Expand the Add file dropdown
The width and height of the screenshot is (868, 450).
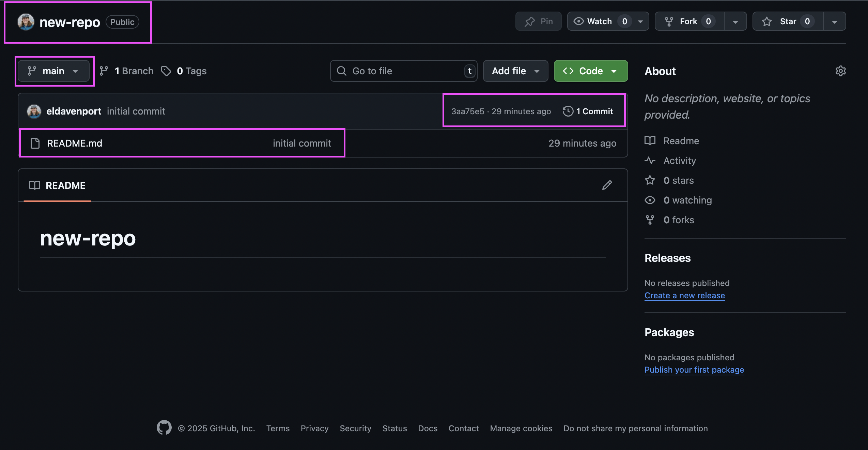point(515,71)
